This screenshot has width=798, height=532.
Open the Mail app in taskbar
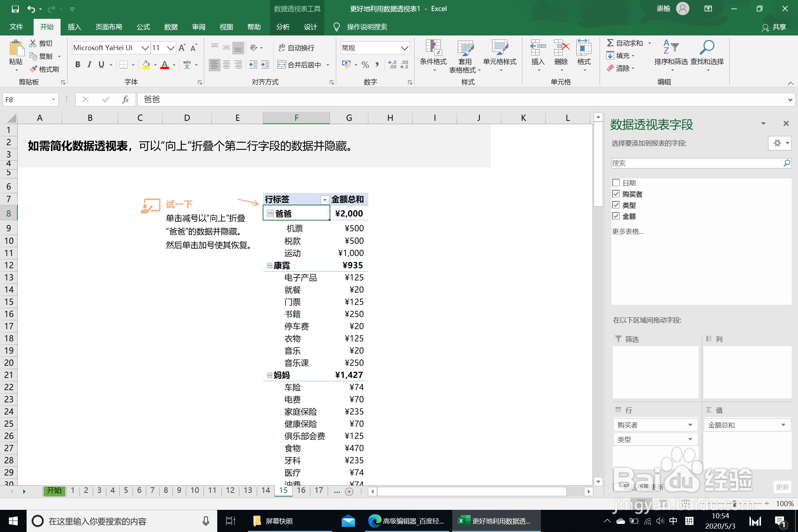coord(348,521)
